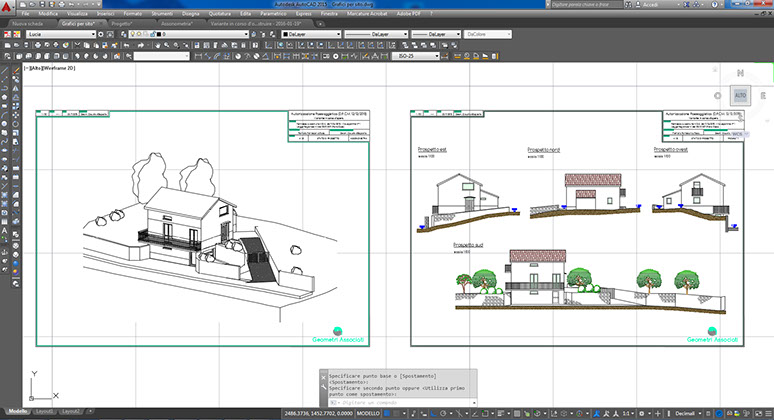This screenshot has height=420, width=774.
Task: Switch to the Layout1 tab
Action: 43,412
